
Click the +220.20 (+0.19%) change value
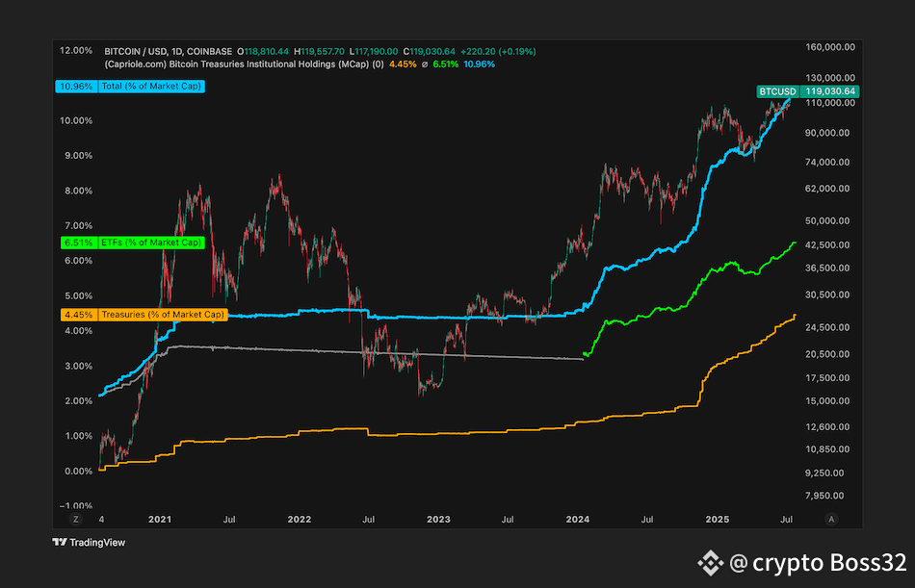(x=497, y=51)
